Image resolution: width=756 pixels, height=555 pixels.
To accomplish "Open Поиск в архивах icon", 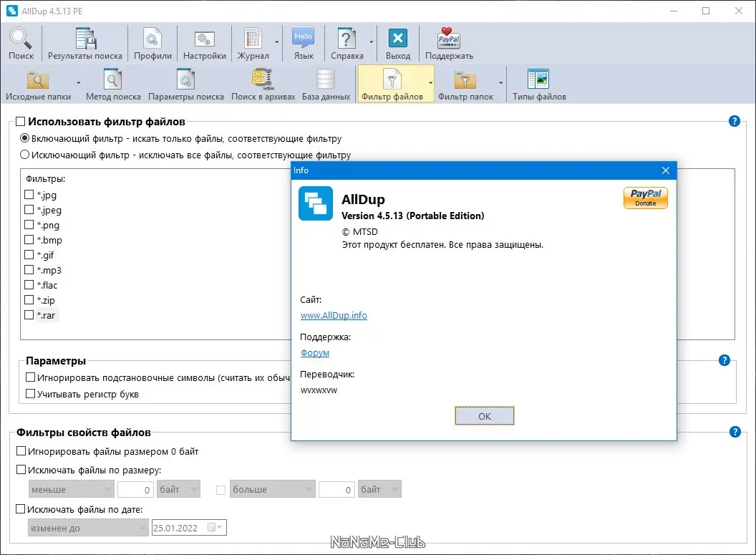I will tap(263, 85).
